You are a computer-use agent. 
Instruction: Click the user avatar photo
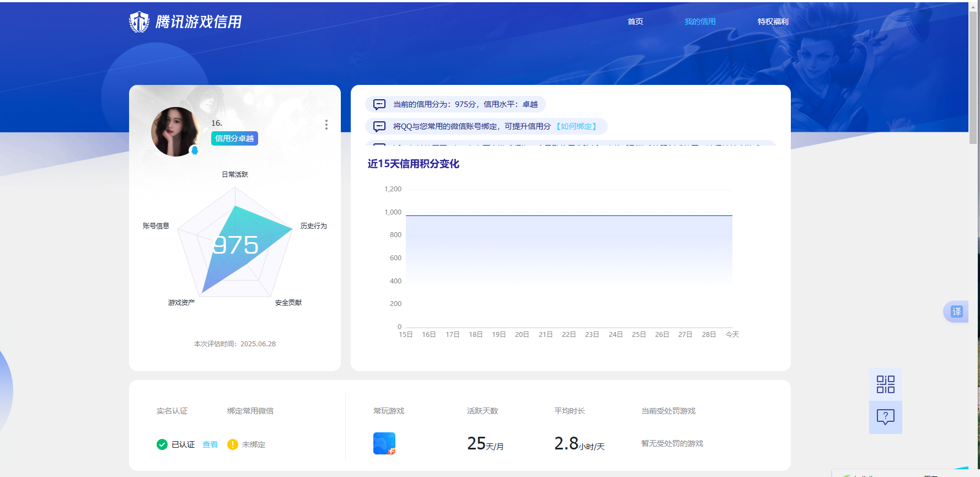coord(175,132)
